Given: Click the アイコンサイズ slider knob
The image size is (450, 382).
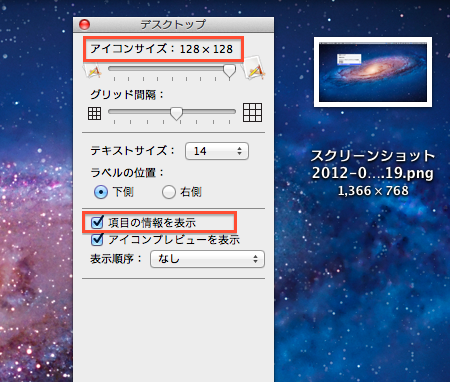Looking at the screenshot, I should [229, 71].
